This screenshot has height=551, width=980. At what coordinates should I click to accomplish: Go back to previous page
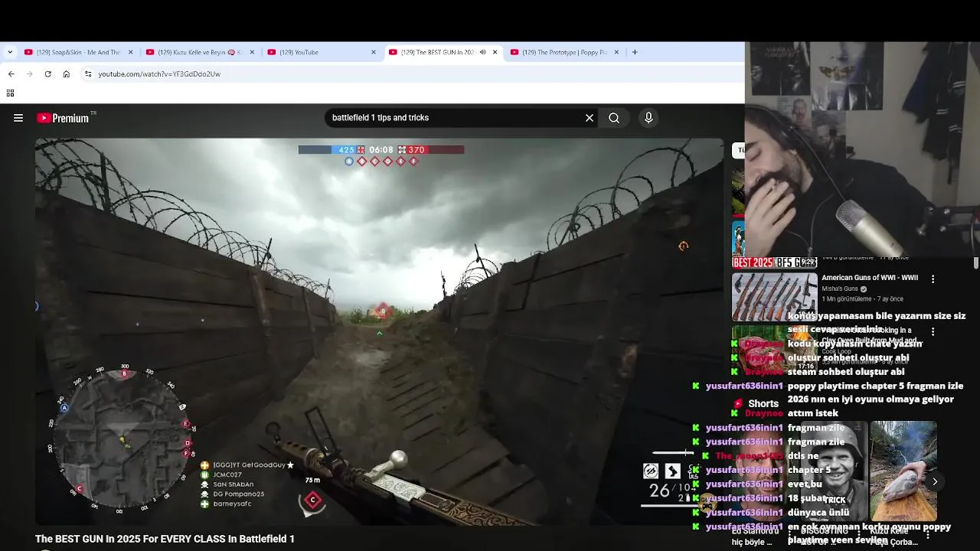click(x=11, y=73)
